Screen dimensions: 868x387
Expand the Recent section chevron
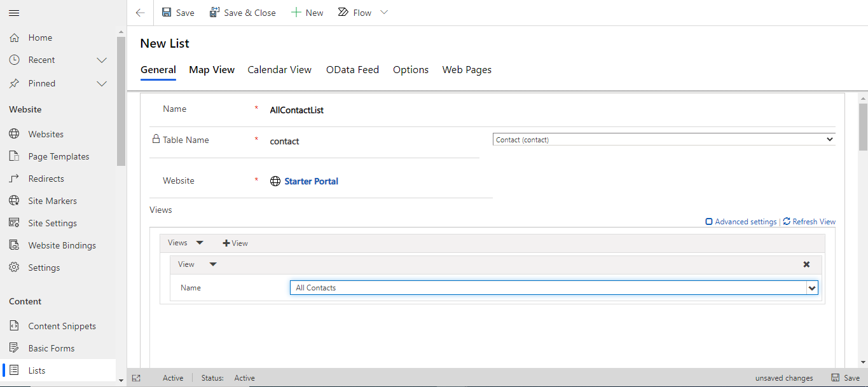(x=101, y=60)
